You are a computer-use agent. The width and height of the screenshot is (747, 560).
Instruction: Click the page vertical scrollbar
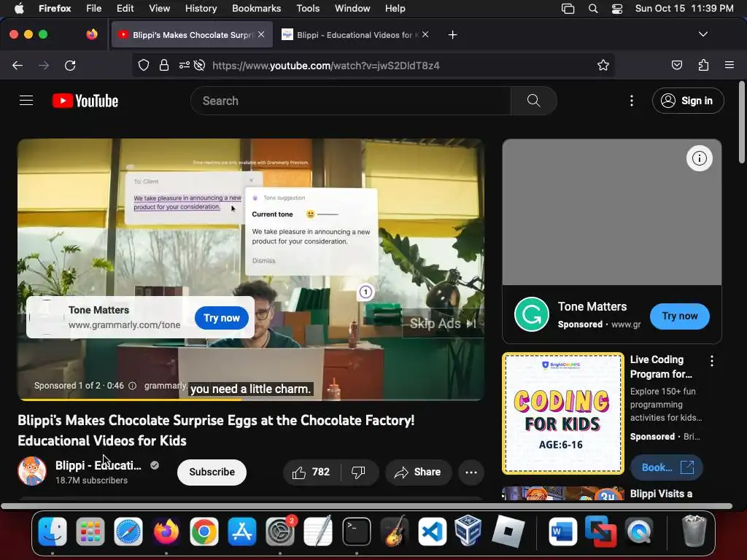[741, 122]
